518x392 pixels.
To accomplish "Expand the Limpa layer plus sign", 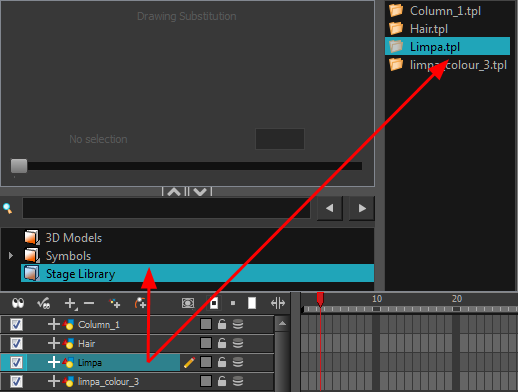I will click(x=54, y=362).
